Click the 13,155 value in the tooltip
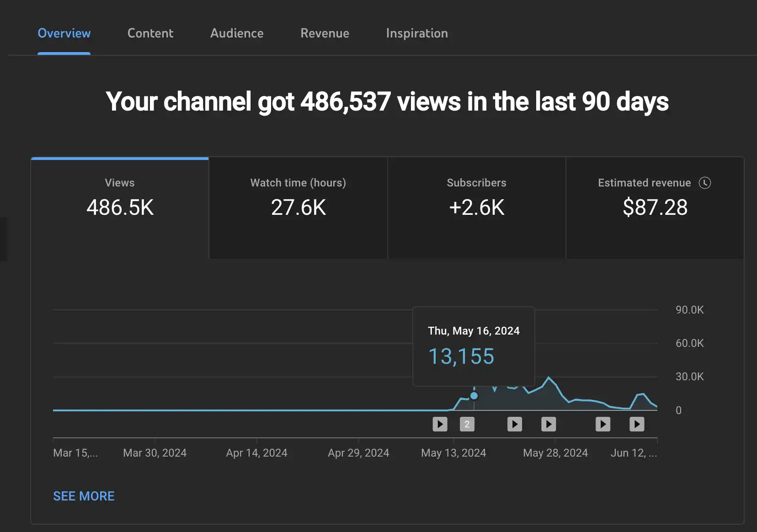757x532 pixels. click(x=461, y=356)
